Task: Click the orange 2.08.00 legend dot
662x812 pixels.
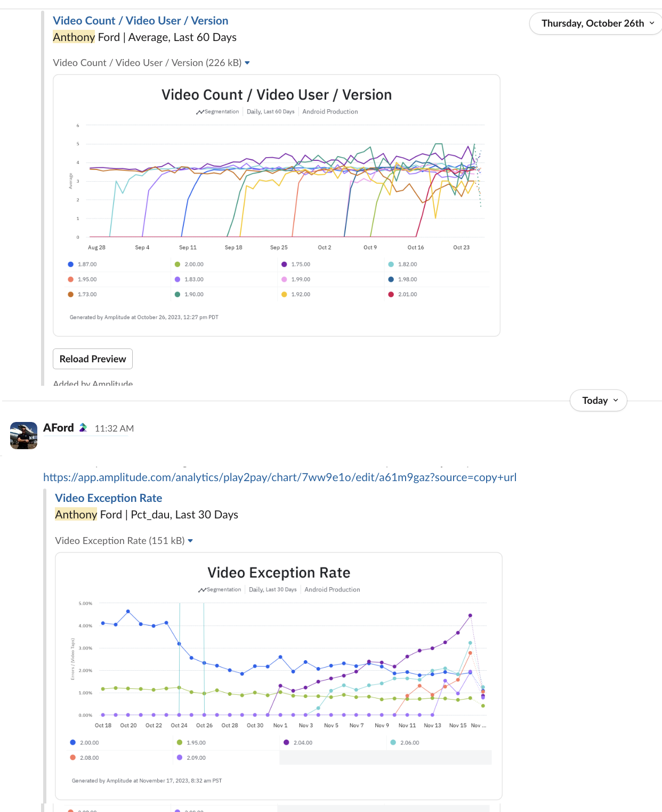Action: (x=73, y=757)
